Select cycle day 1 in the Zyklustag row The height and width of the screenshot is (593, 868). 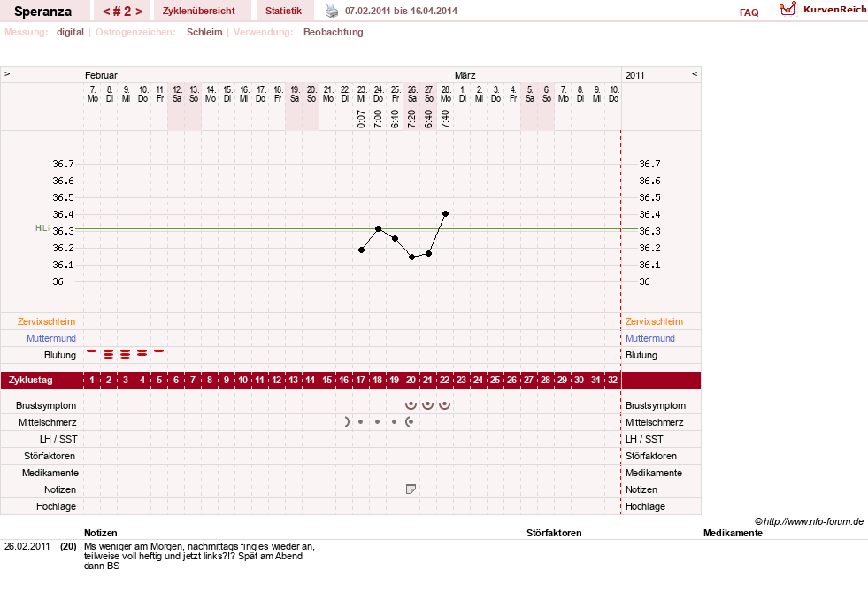[x=92, y=380]
